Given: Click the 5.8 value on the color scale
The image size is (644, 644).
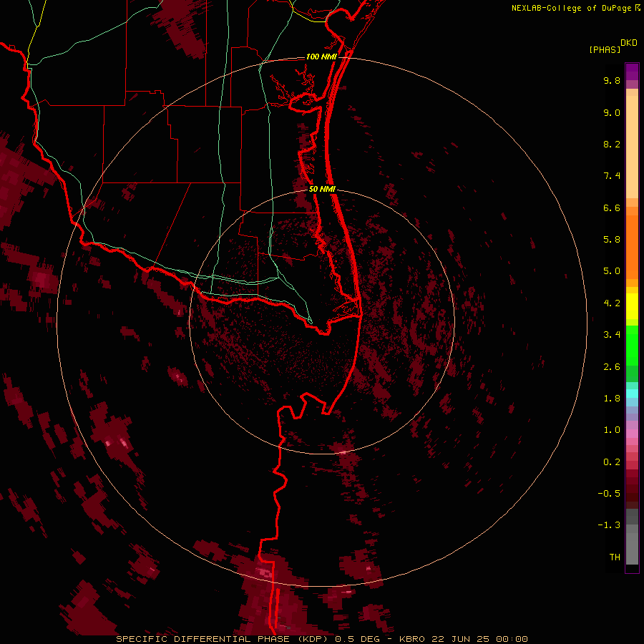Looking at the screenshot, I should tap(612, 240).
